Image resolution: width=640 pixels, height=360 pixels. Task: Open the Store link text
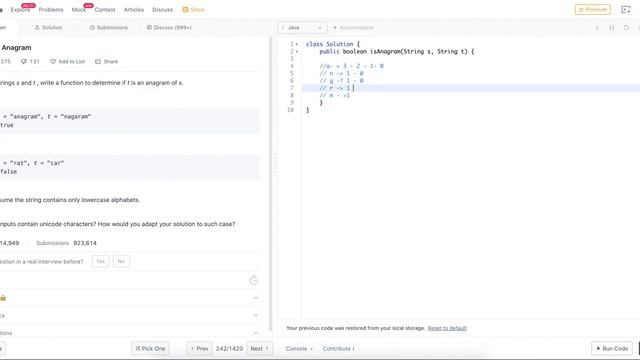[197, 9]
